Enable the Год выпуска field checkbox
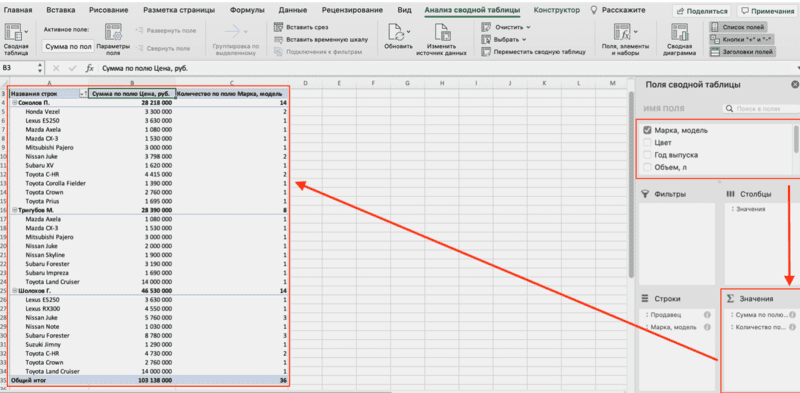This screenshot has height=393, width=800. pyautogui.click(x=647, y=155)
